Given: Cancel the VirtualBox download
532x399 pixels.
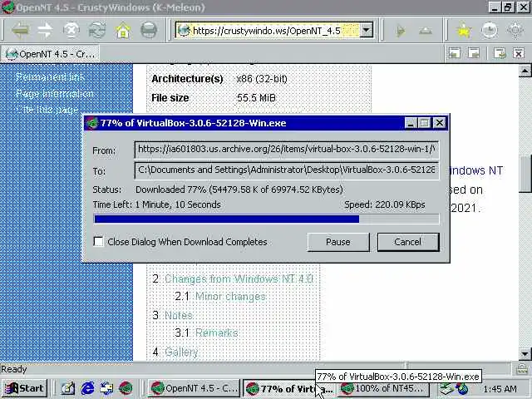Looking at the screenshot, I should 408,242.
